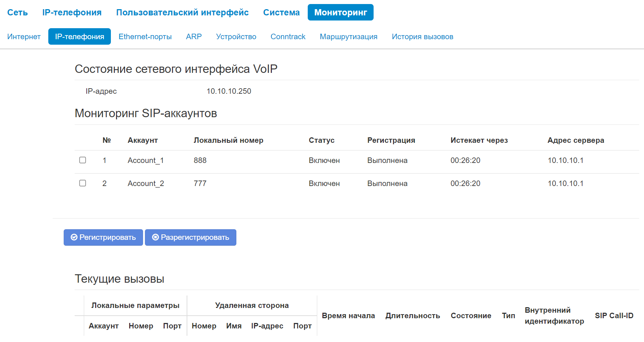Open История вызовов call history

pyautogui.click(x=422, y=37)
